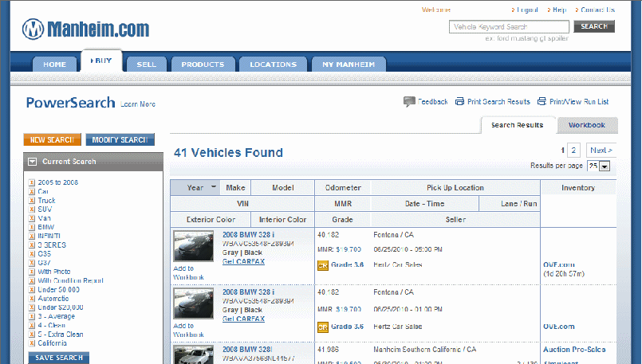The height and width of the screenshot is (364, 642).
Task: Open the BUY tab
Action: click(x=101, y=61)
